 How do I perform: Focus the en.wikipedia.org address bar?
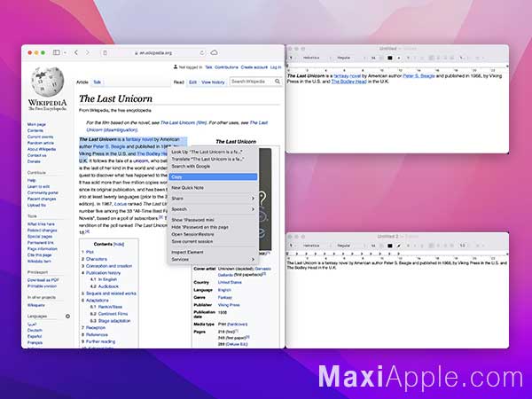pos(153,53)
